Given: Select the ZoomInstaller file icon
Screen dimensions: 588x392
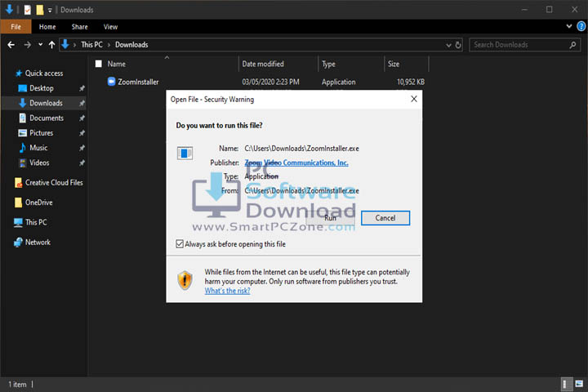Looking at the screenshot, I should pyautogui.click(x=111, y=82).
